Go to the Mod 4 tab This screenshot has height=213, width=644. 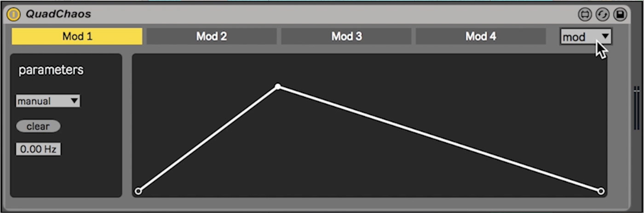(481, 36)
